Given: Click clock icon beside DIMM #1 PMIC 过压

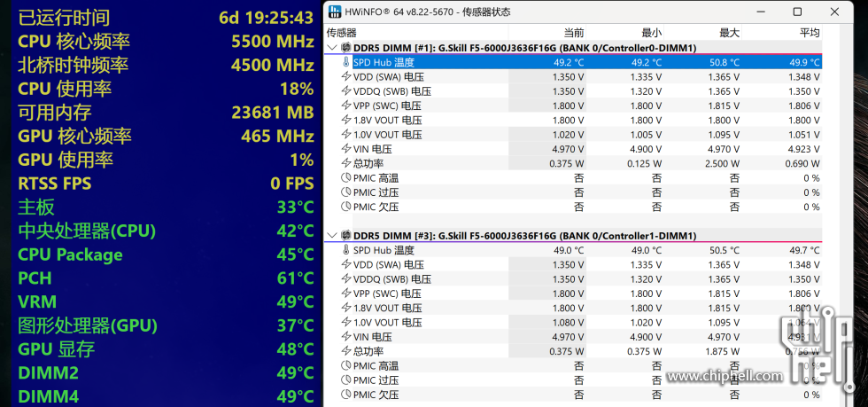Looking at the screenshot, I should pyautogui.click(x=346, y=192).
